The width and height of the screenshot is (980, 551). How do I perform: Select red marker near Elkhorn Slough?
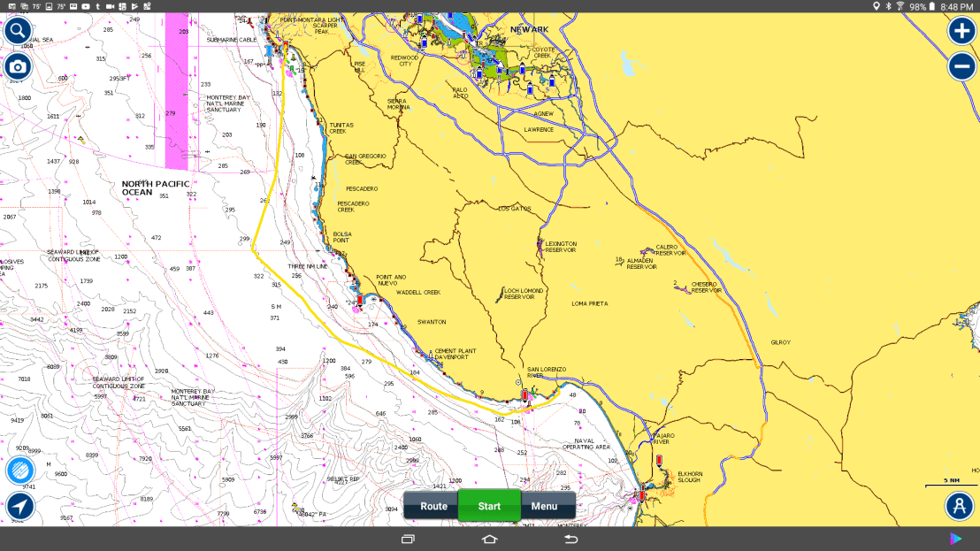pos(659,460)
